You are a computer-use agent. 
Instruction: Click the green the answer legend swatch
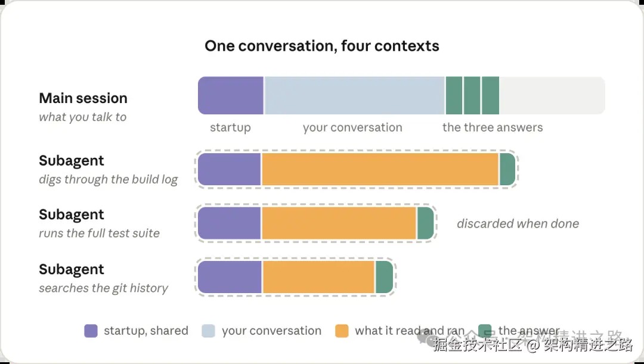(x=485, y=331)
